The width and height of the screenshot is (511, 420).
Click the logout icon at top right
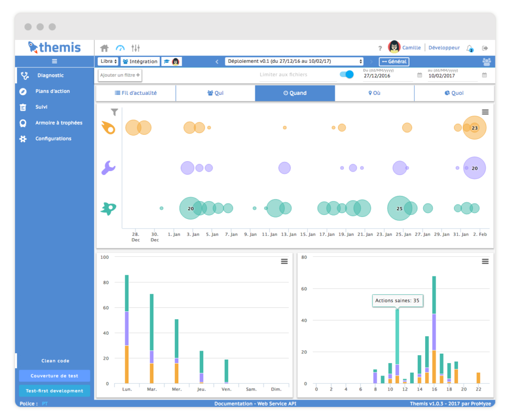pos(485,48)
